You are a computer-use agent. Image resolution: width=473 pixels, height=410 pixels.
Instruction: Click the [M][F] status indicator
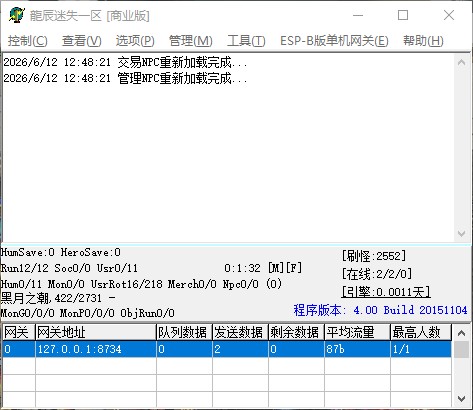285,268
